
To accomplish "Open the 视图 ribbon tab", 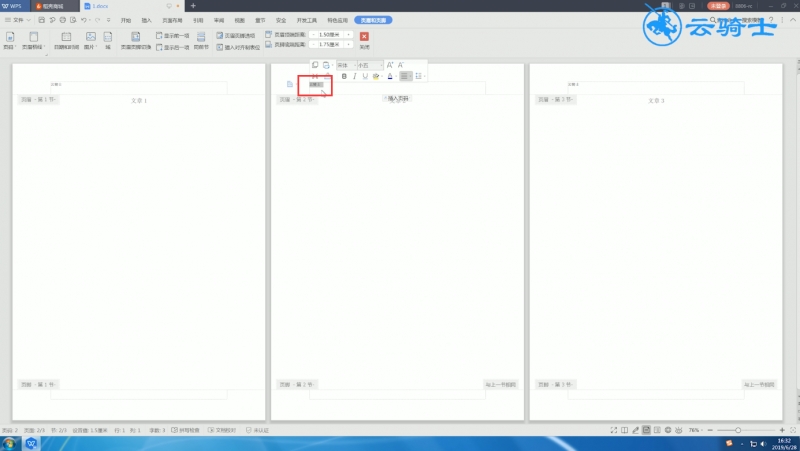I will pyautogui.click(x=239, y=20).
